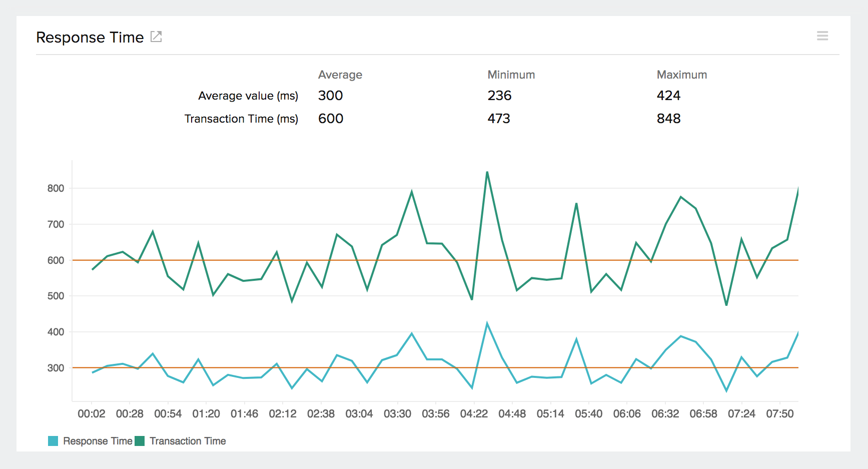Select the green Transaction Time legend swatch
This screenshot has height=469, width=868.
point(141,441)
